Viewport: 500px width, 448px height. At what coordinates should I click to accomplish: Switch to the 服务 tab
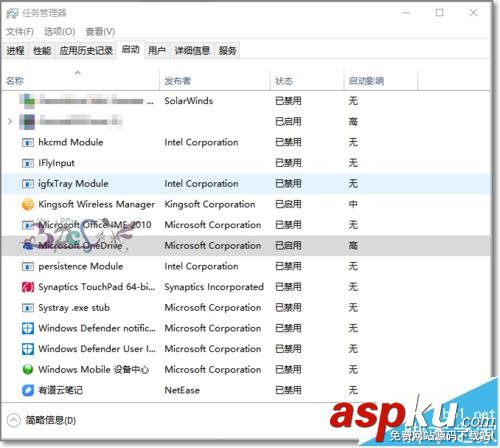pos(228,51)
